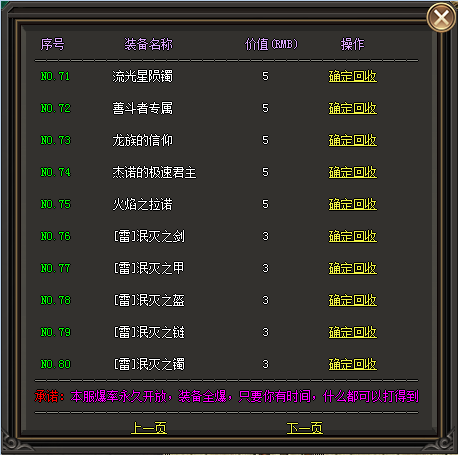The image size is (458, 455).
Task: Confirm recycle for 善斗者专属
Action: (353, 108)
